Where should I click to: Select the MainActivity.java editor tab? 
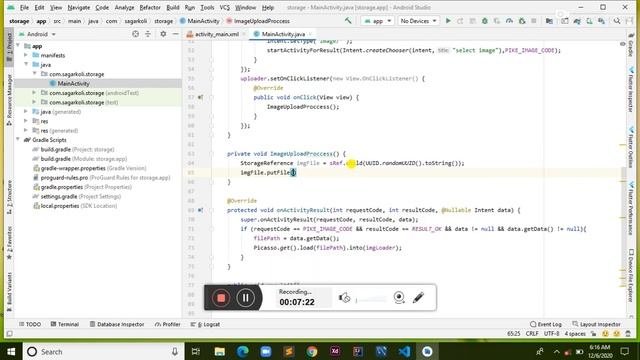tap(283, 34)
